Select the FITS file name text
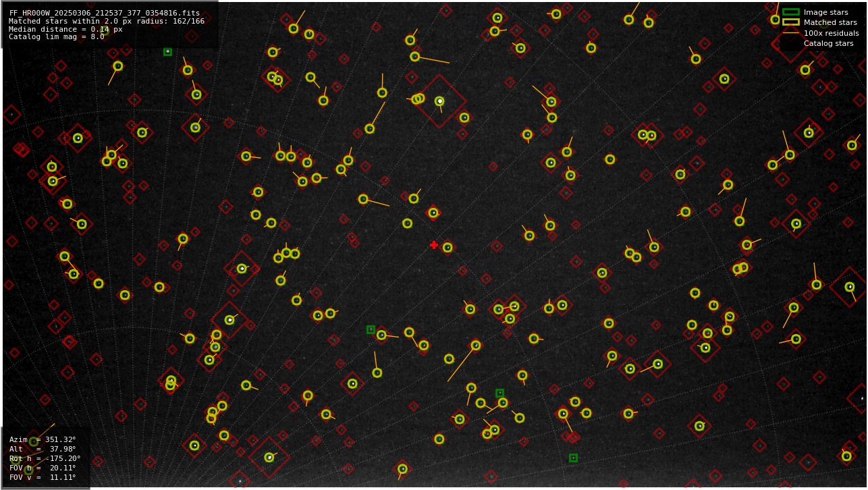The height and width of the screenshot is (490, 868). [105, 13]
